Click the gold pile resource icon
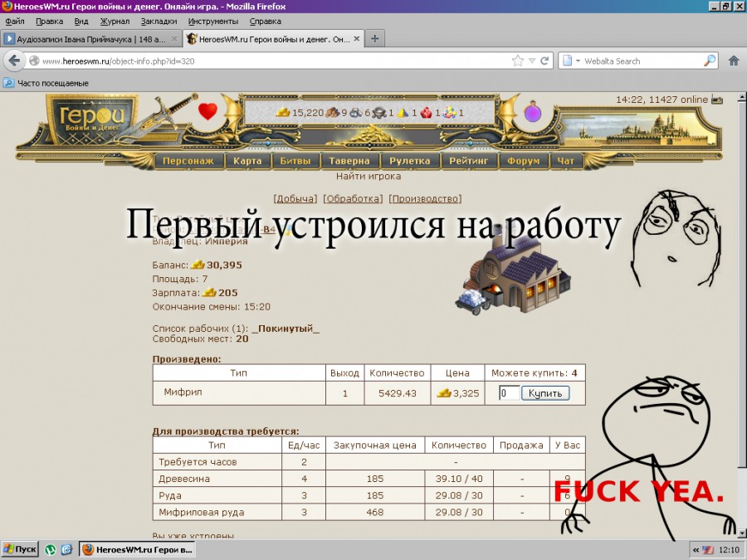 [x=283, y=112]
